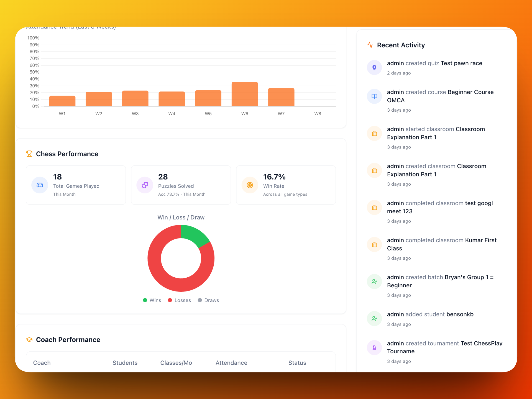Click the book icon for Beginner Course OMCA
Screen dimensions: 532x399
coord(374,96)
